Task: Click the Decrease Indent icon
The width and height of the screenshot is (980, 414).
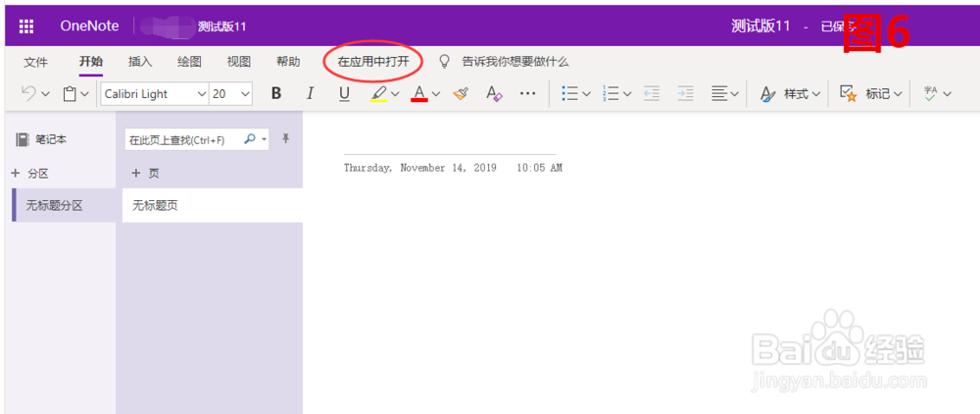Action: (x=652, y=94)
